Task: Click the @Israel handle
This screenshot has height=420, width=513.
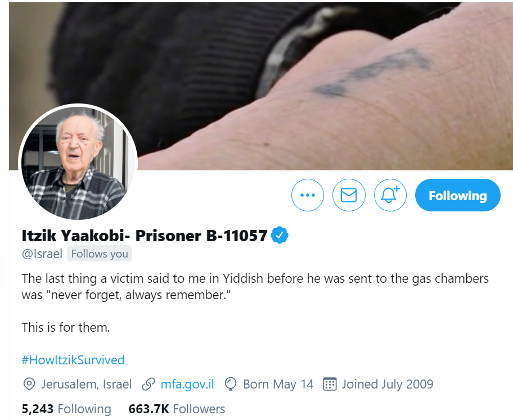Action: 42,254
